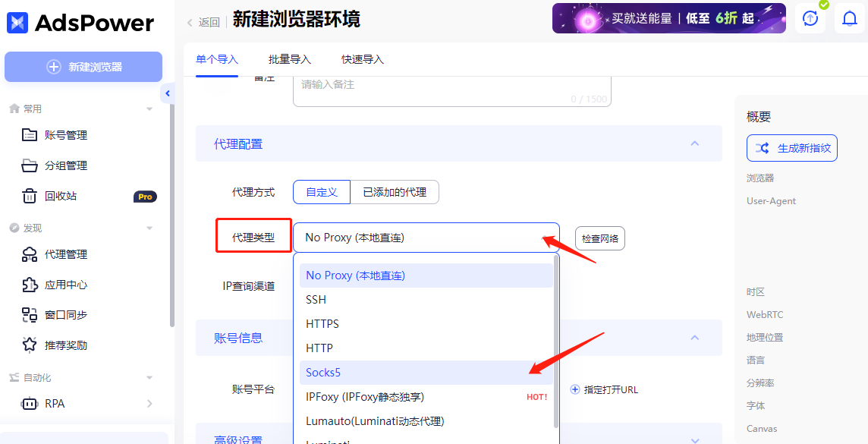
Task: Click the 检查网络 button
Action: [x=600, y=239]
